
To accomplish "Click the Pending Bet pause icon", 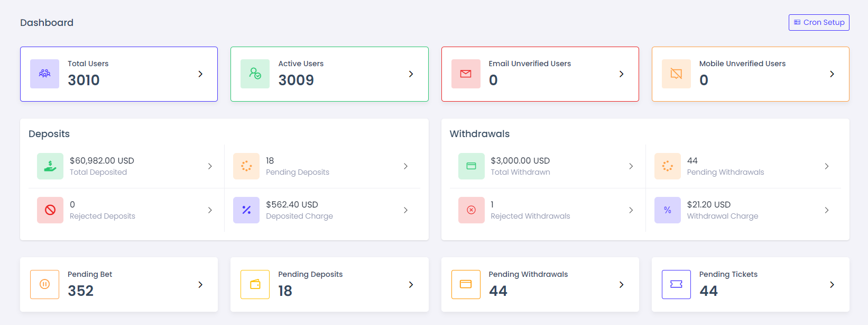I will point(45,284).
